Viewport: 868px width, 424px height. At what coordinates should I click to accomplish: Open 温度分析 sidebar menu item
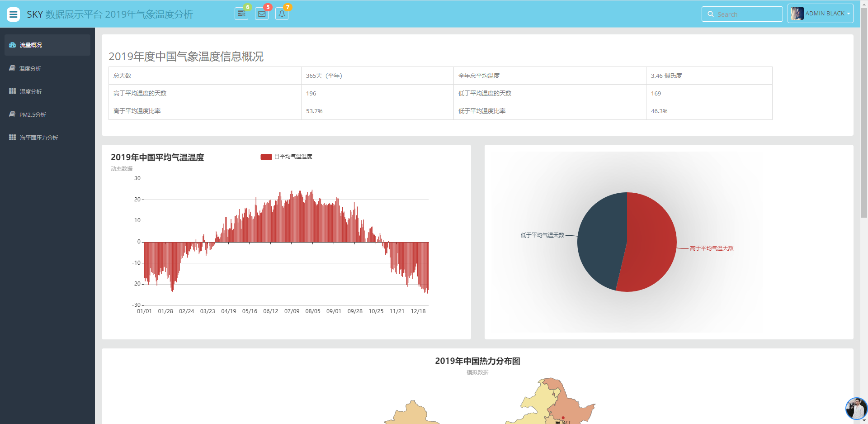pyautogui.click(x=47, y=68)
